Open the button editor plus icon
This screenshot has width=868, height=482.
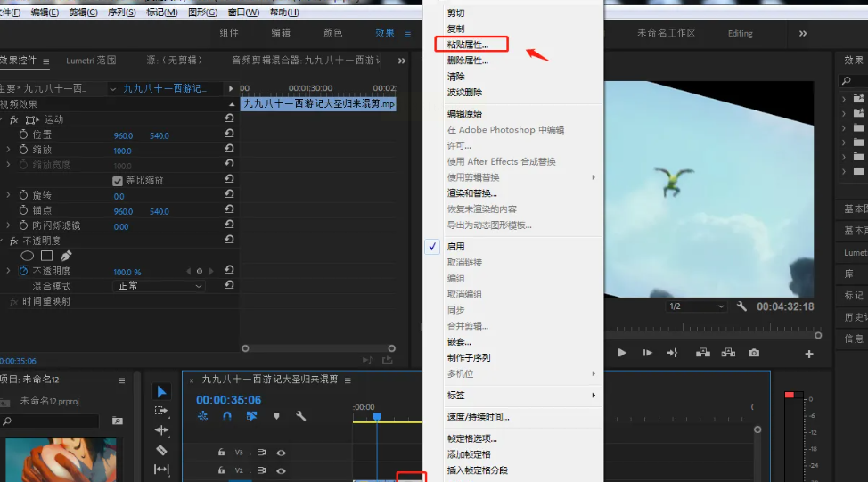click(809, 354)
